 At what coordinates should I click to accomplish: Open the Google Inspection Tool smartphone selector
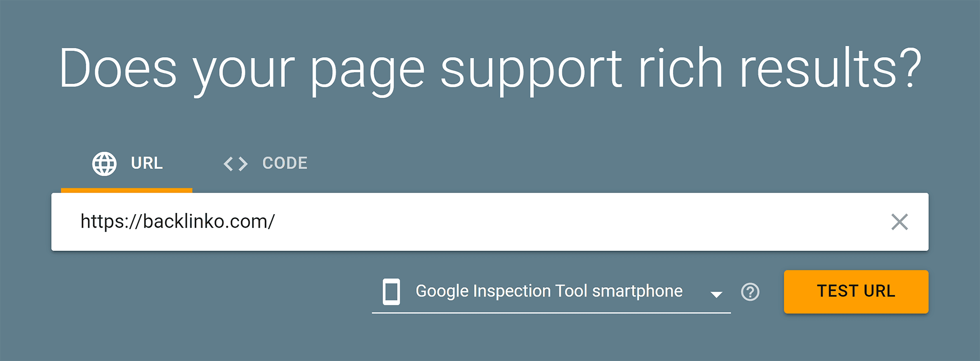(x=551, y=292)
